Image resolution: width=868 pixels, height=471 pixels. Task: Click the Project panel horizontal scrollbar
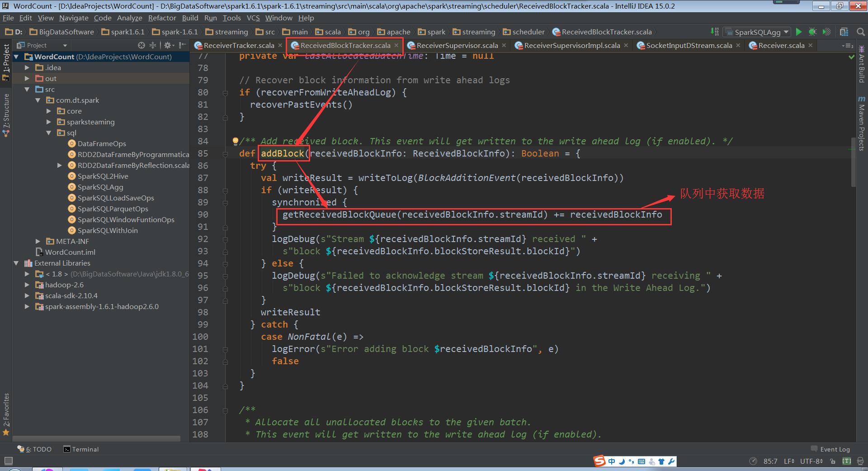click(96, 438)
